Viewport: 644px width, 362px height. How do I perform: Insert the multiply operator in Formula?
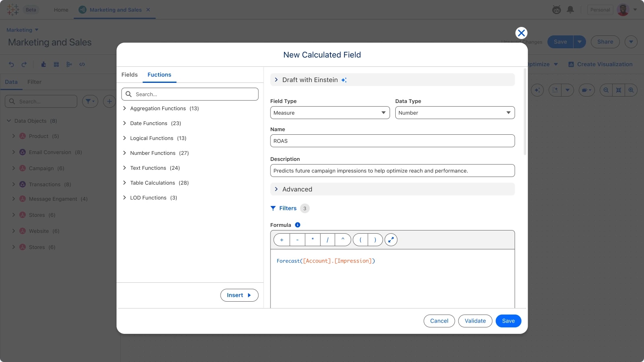tap(313, 240)
